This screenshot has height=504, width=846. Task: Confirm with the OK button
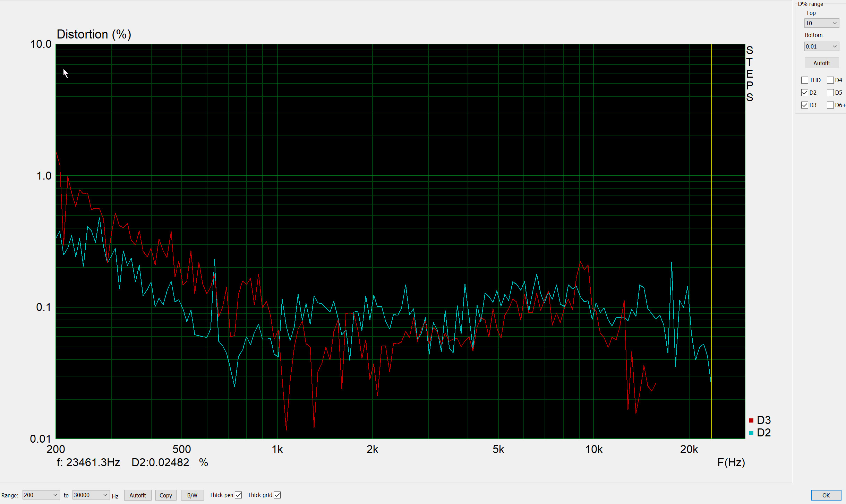coord(826,495)
